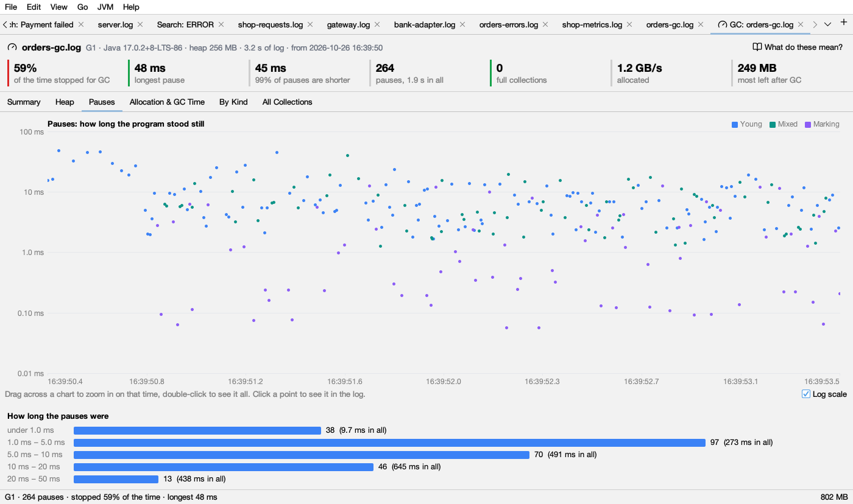Open the tab list dropdown chevron
The width and height of the screenshot is (853, 504).
point(827,24)
